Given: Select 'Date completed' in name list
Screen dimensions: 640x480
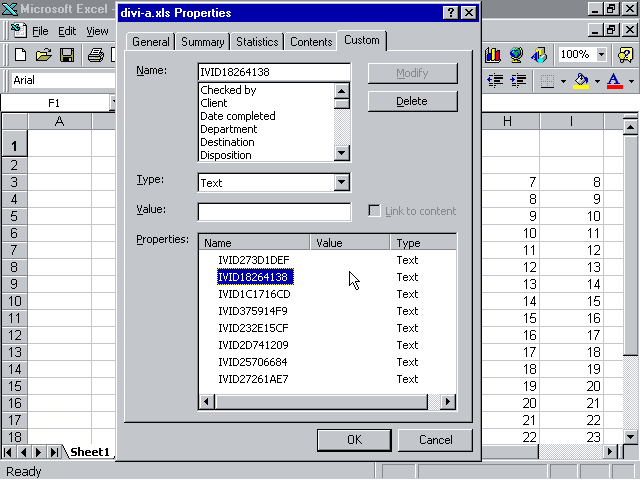Looking at the screenshot, I should 238,116.
